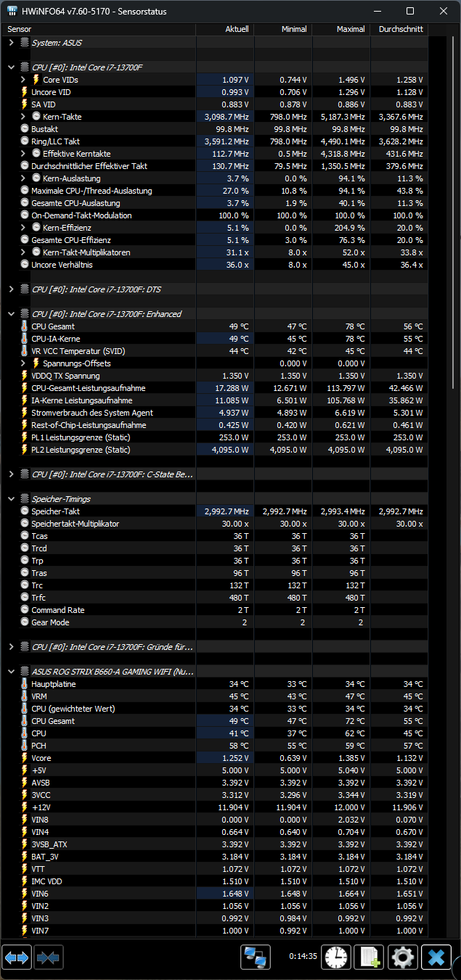Click the Sensor column header
The image size is (461, 980).
pos(98,29)
